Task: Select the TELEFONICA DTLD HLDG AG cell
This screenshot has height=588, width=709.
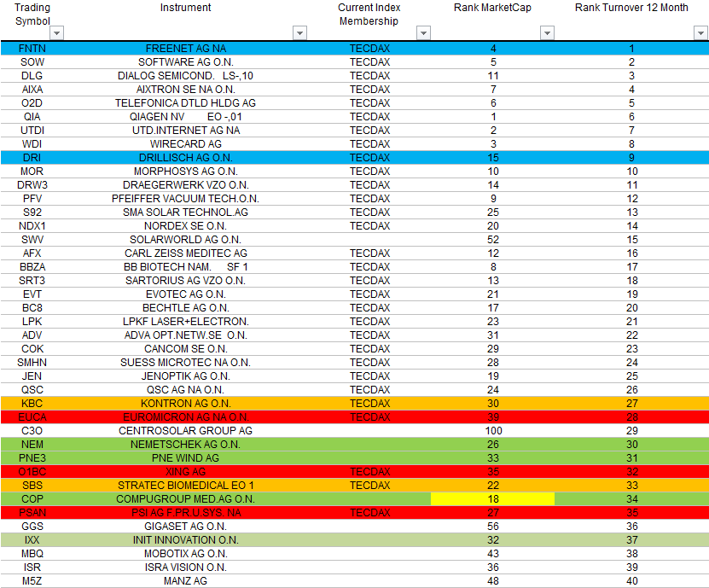Action: click(186, 103)
